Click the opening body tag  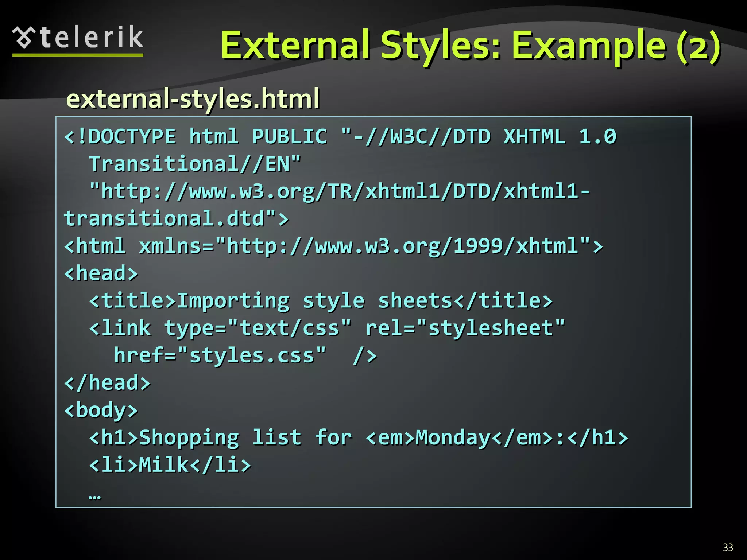tap(101, 410)
